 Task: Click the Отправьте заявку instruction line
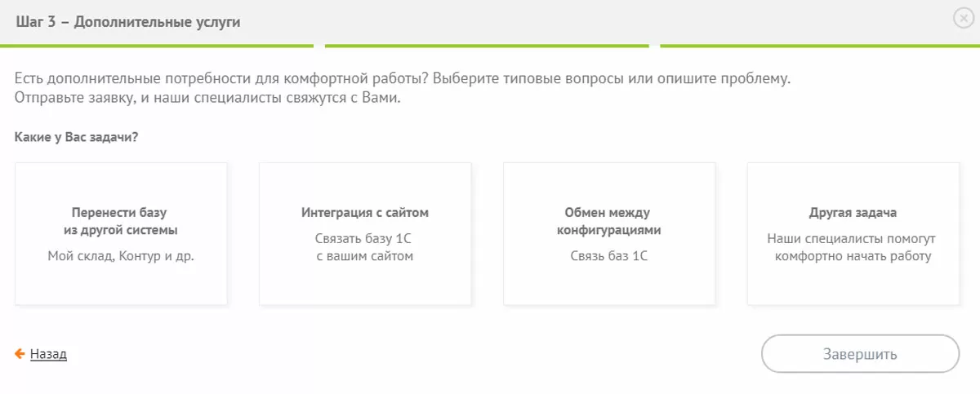pyautogui.click(x=208, y=98)
